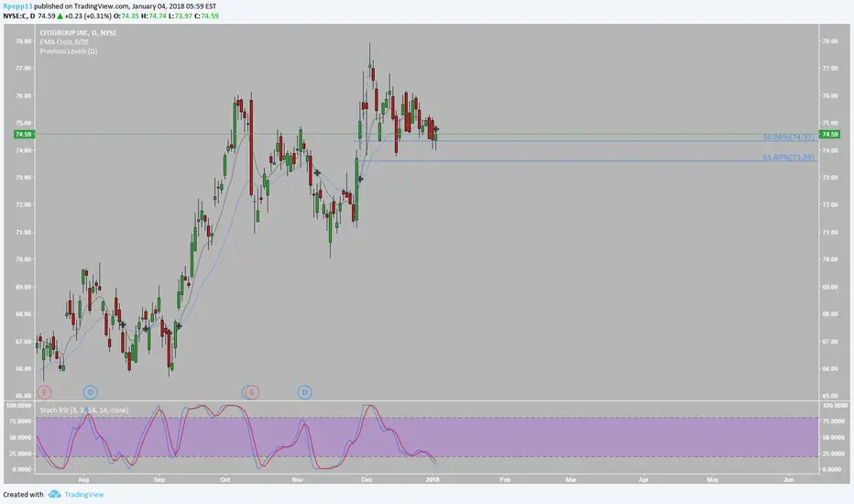
Task: Click the Apr label on the time axis
Action: pyautogui.click(x=644, y=480)
